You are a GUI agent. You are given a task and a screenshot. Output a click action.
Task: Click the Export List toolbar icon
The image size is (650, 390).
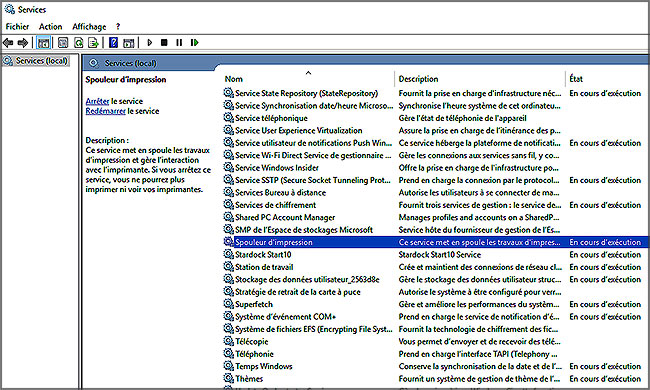click(x=93, y=42)
